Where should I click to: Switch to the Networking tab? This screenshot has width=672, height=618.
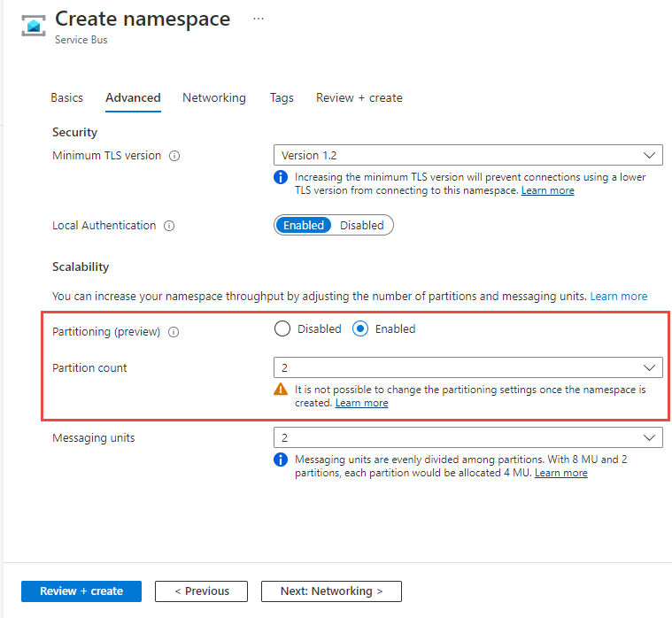214,98
